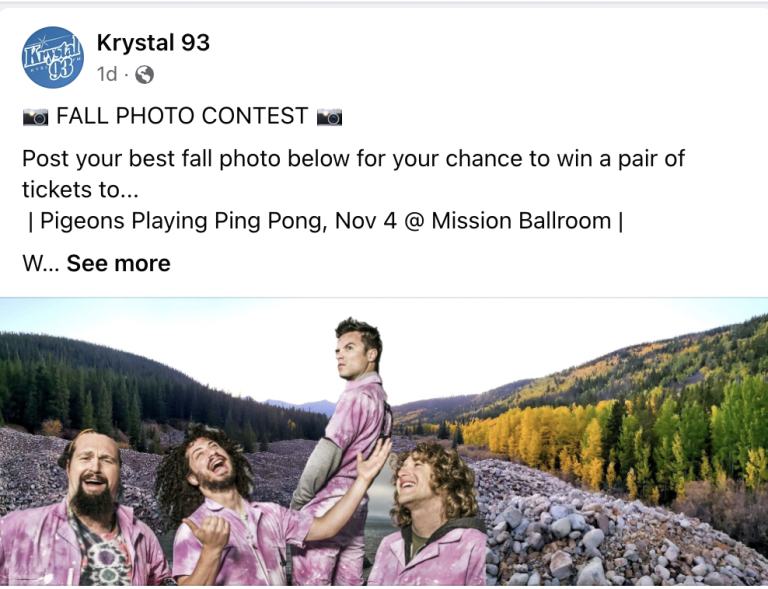Click the globe public-privacy icon
Image resolution: width=768 pixels, height=589 pixels.
click(x=144, y=75)
